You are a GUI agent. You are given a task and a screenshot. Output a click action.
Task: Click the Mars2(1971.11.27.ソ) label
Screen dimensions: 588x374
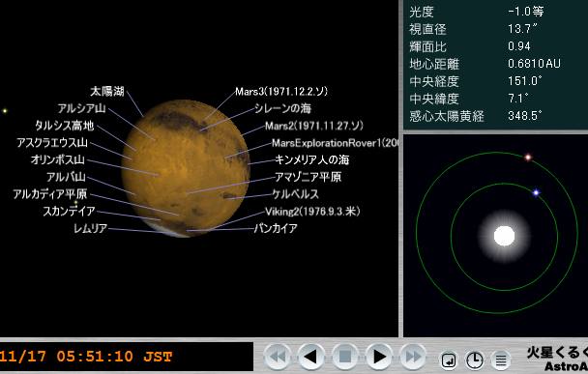pyautogui.click(x=314, y=126)
